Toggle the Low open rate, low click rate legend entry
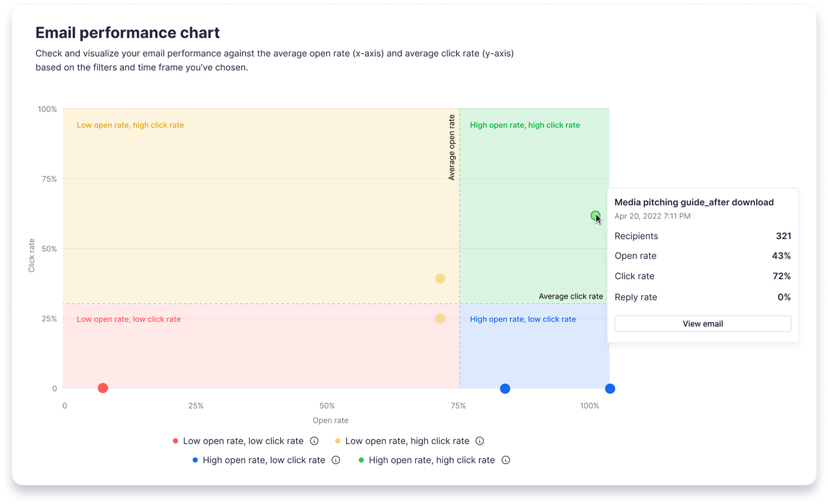This screenshot has height=504, width=828. click(x=243, y=441)
